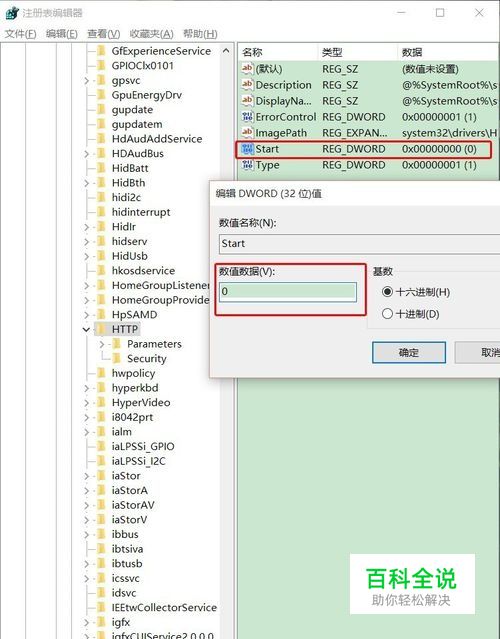
Task: Open the 编辑(E) menu
Action: pyautogui.click(x=62, y=34)
